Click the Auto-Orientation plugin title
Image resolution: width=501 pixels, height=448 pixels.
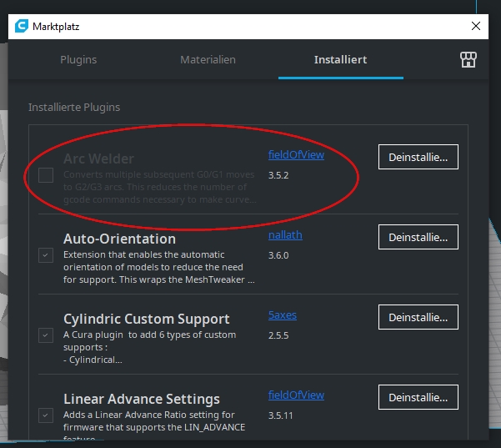119,239
